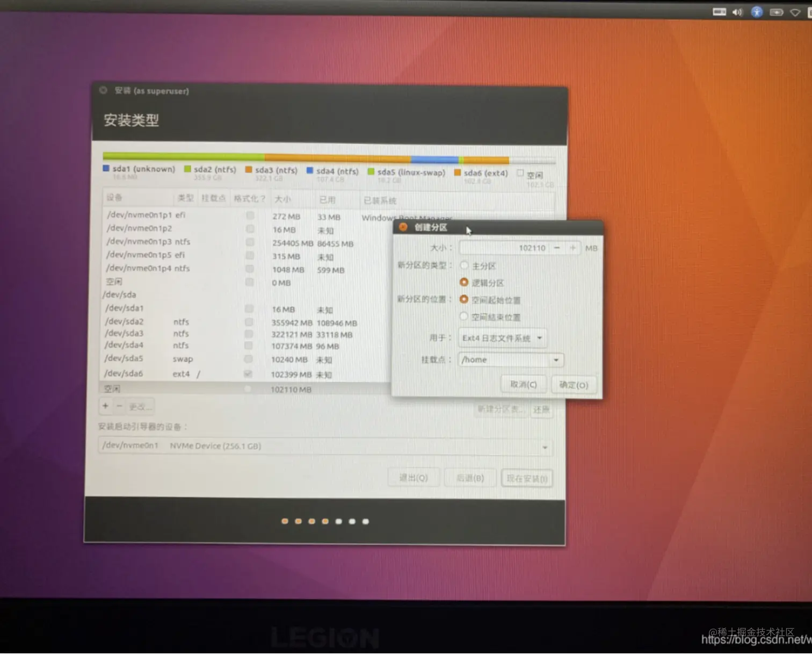The width and height of the screenshot is (812, 655).
Task: Click the minus button to remove partition
Action: 119,406
